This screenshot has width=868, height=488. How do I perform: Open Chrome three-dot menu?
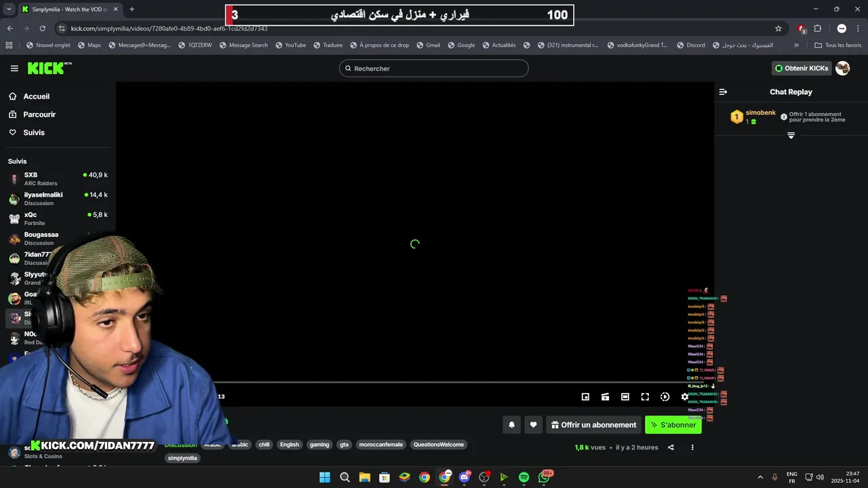click(858, 28)
